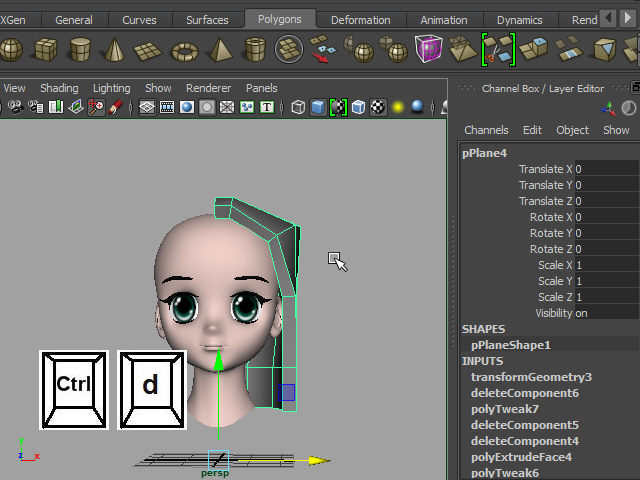Open the viewport Show menu
Viewport: 640px width, 480px height.
pyautogui.click(x=158, y=88)
